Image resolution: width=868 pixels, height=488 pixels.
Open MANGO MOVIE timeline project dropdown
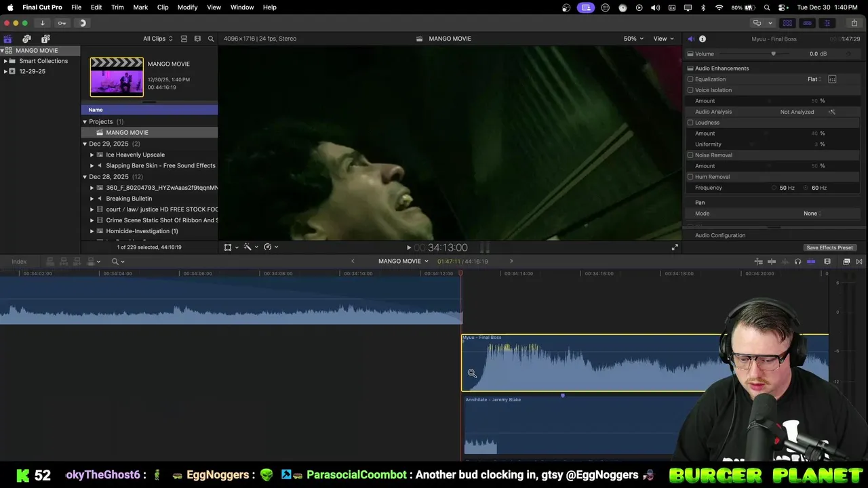(403, 261)
